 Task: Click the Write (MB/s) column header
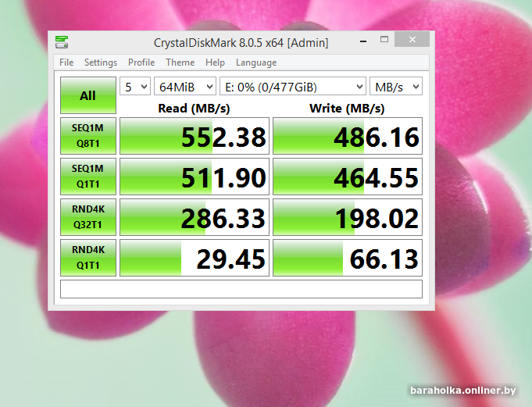pos(347,108)
